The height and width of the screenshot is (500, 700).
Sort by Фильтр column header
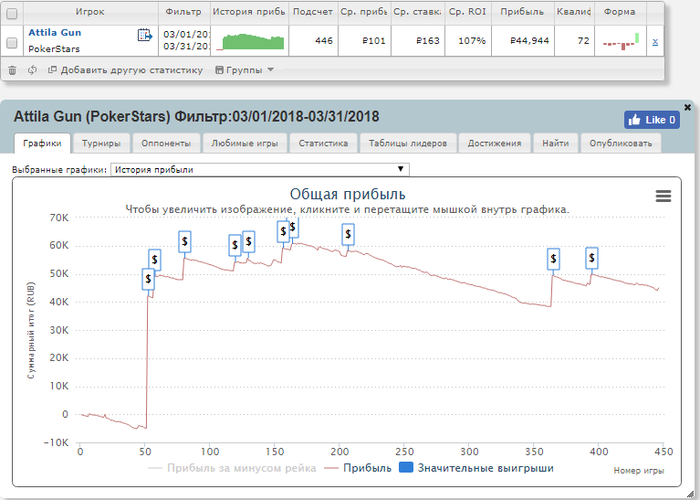(184, 12)
